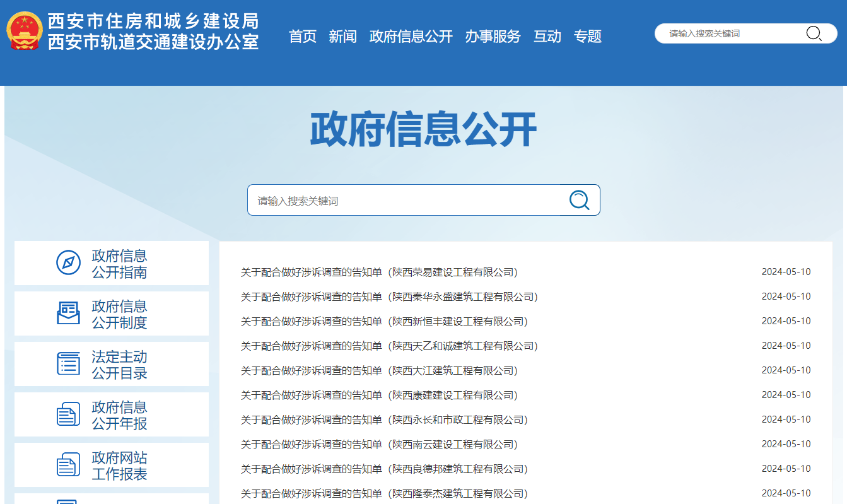Open notice for 陕西隆泰杰建筑工程有限公司
The height and width of the screenshot is (504, 847).
(x=384, y=493)
